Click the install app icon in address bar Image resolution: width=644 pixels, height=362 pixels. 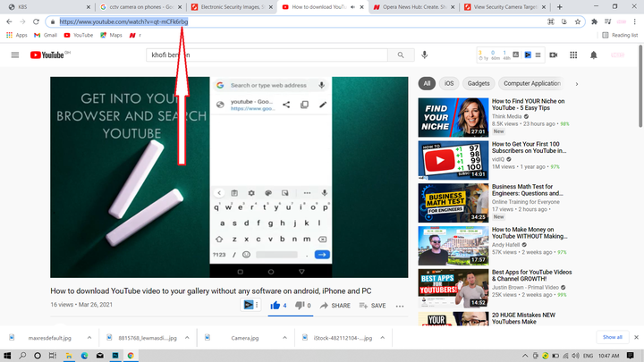tap(563, 21)
